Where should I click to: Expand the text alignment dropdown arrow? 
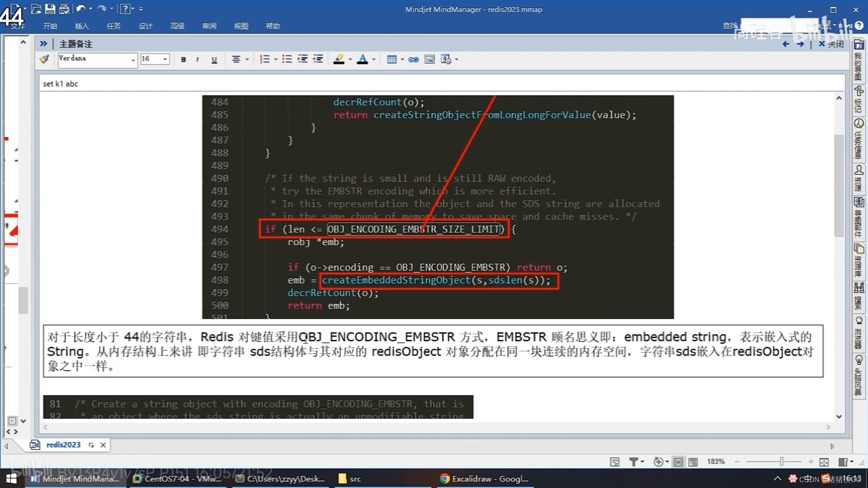point(247,59)
